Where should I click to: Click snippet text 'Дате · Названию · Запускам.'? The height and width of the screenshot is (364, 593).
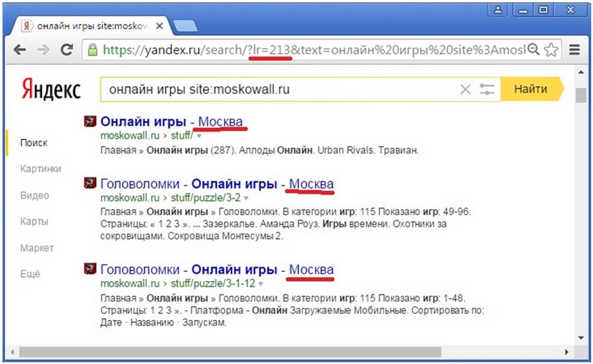point(163,323)
